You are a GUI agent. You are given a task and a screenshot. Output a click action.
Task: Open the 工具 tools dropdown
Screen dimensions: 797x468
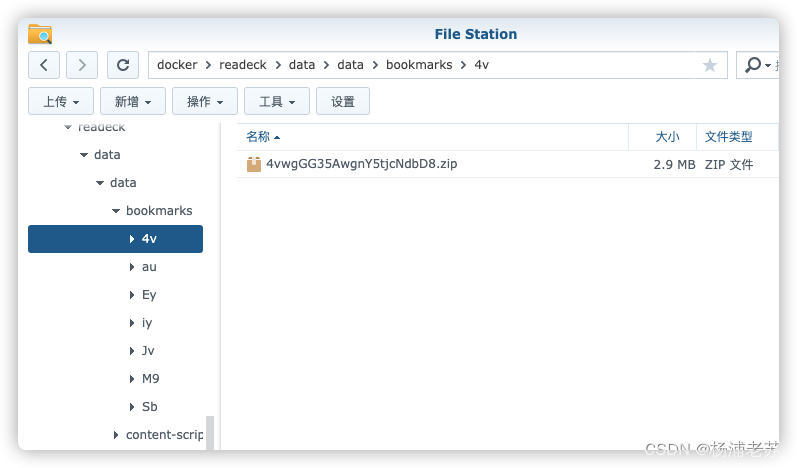(x=277, y=101)
